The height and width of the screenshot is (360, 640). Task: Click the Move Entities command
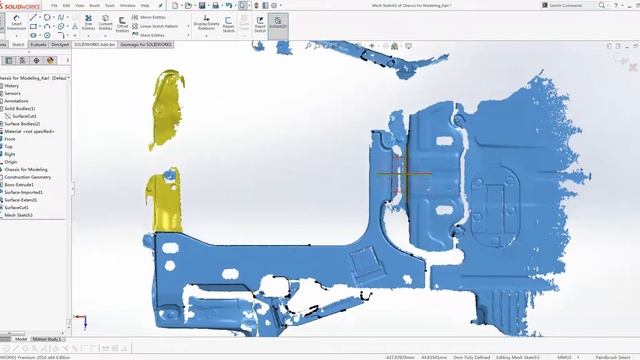coord(149,35)
